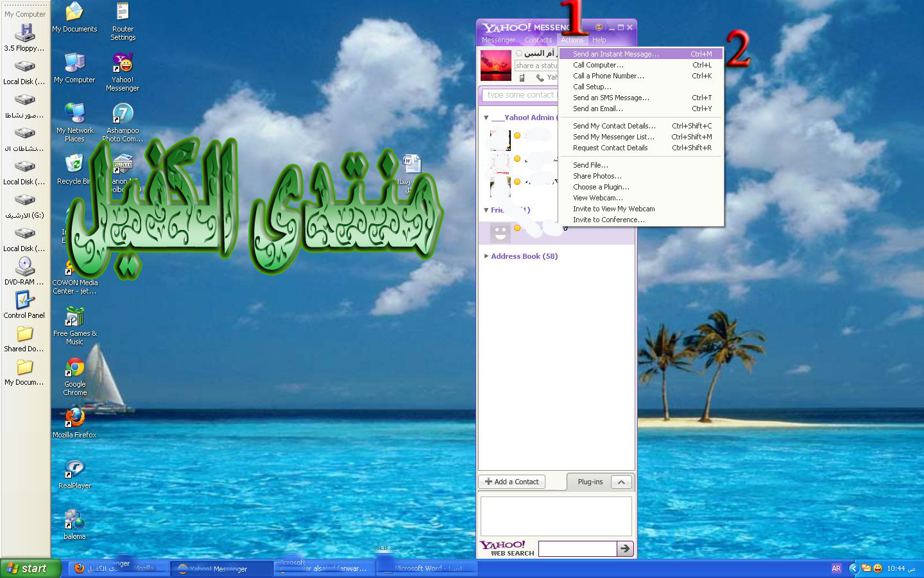Screen dimensions: 924x578
Task: Expand the Address Book (58) group
Action: 486,256
